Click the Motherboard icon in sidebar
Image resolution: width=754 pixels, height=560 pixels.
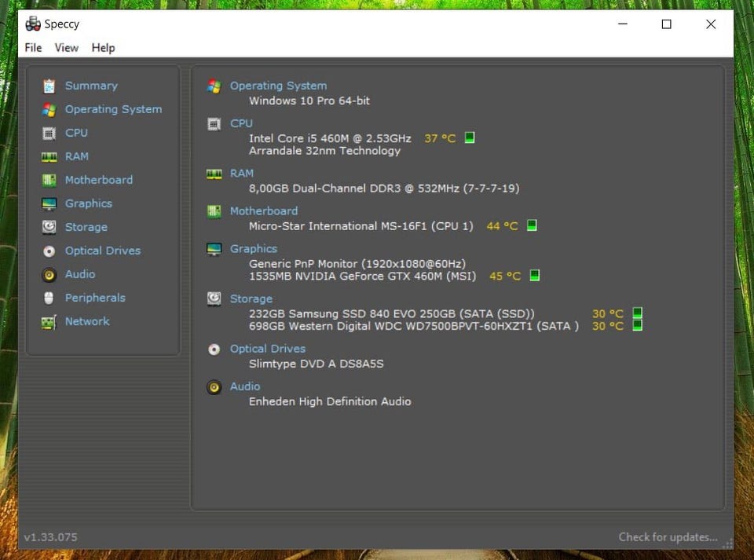coord(49,181)
